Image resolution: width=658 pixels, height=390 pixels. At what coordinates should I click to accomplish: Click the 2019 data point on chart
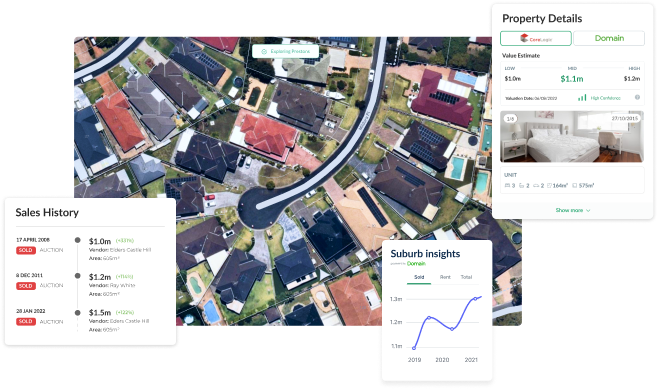(414, 348)
